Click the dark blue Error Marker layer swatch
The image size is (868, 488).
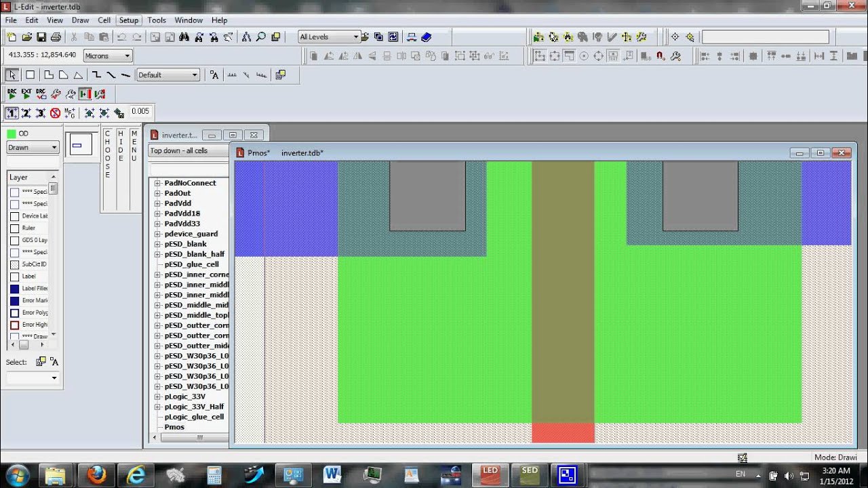(x=15, y=301)
